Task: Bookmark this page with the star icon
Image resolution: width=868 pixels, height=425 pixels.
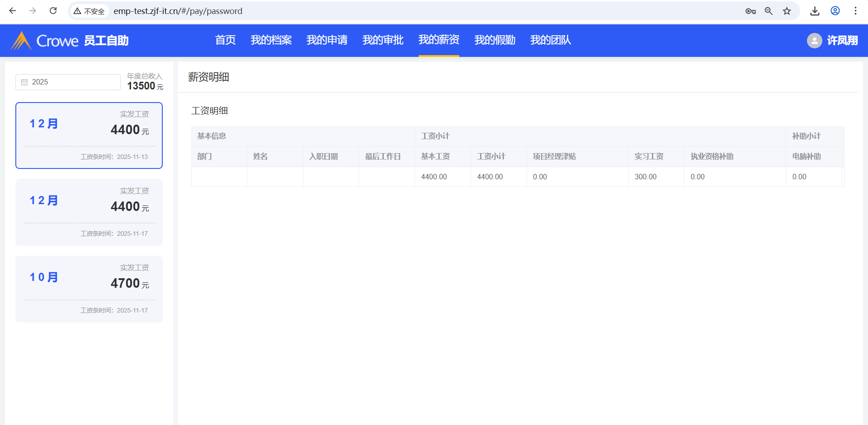Action: 787,11
